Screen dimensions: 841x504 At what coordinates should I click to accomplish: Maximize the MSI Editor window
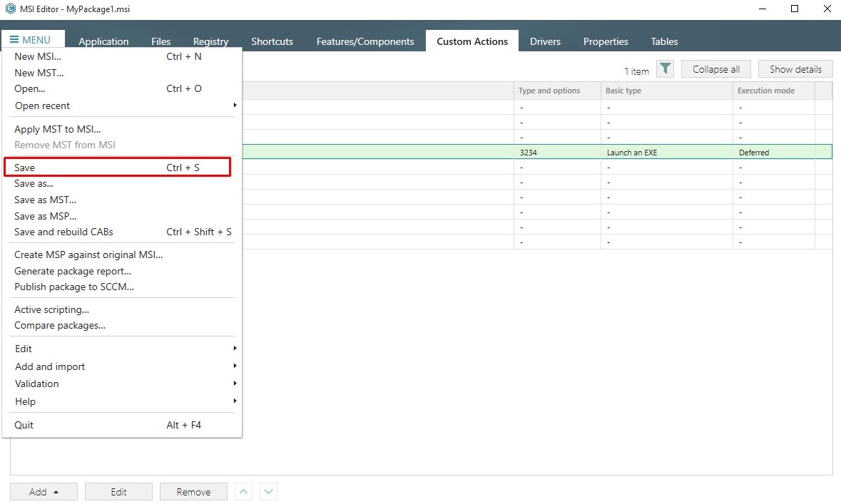(x=795, y=9)
